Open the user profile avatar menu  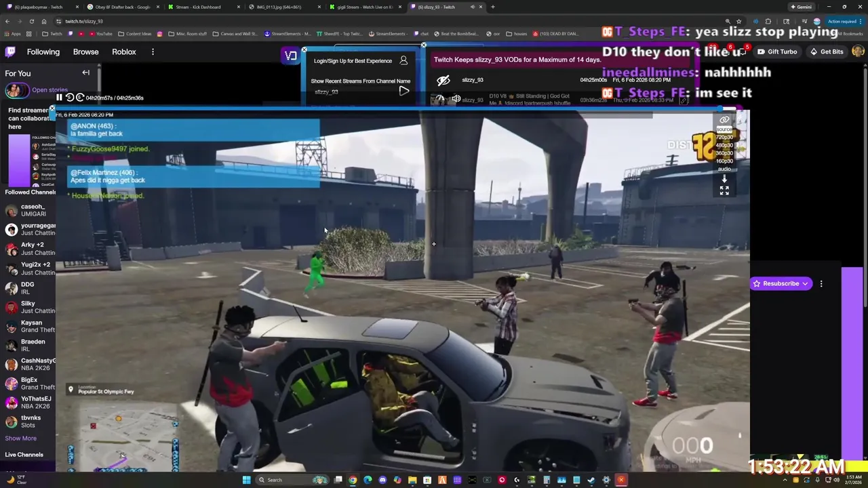[858, 52]
